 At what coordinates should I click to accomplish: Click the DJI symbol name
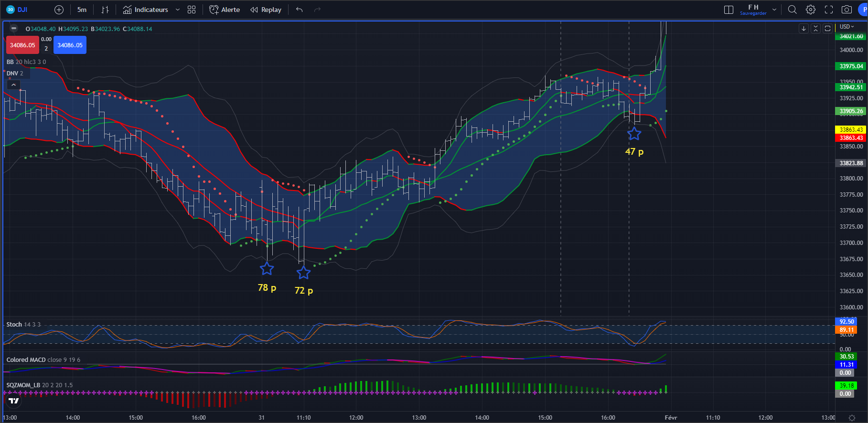tap(22, 10)
